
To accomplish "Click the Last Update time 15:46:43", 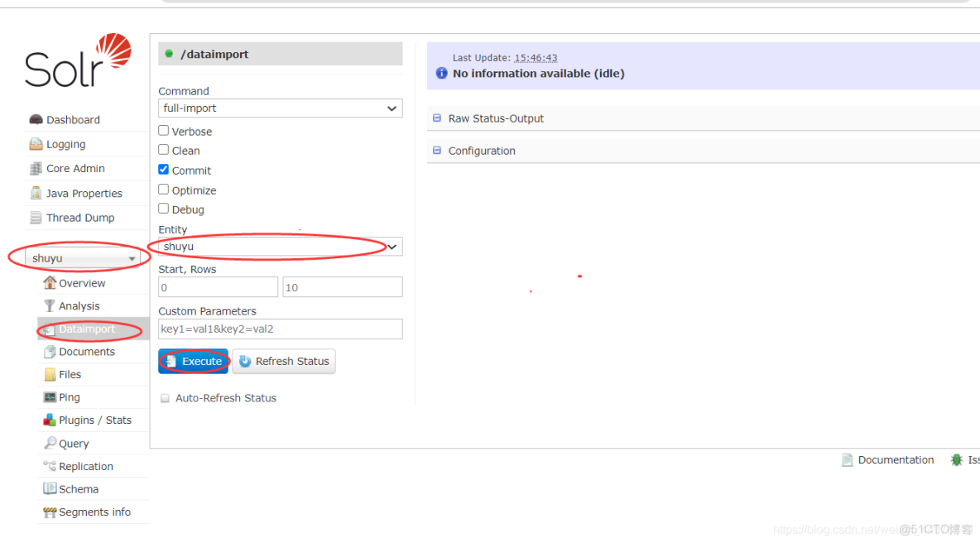I will tap(536, 57).
